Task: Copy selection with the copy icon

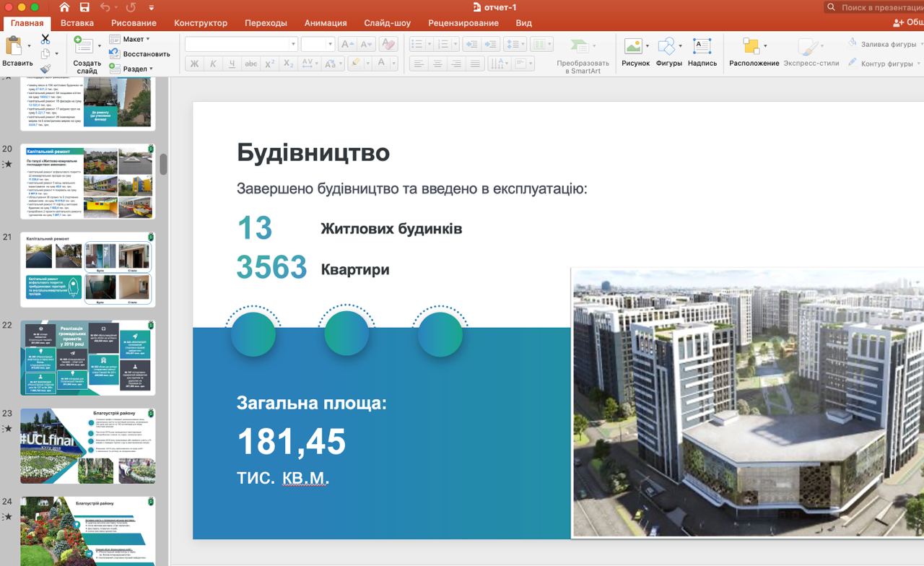Action: coord(45,53)
